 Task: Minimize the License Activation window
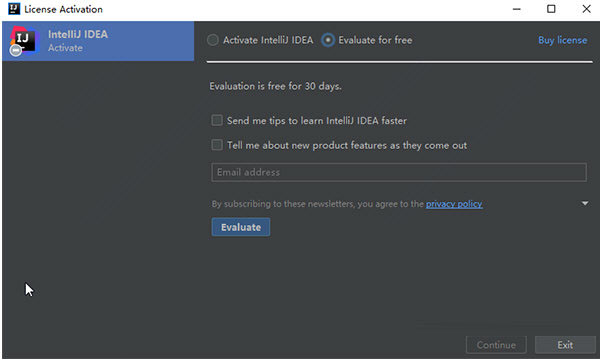click(x=517, y=9)
